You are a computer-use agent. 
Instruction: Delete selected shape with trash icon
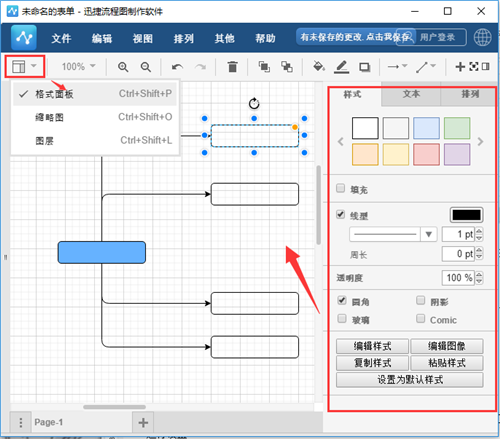tap(232, 67)
